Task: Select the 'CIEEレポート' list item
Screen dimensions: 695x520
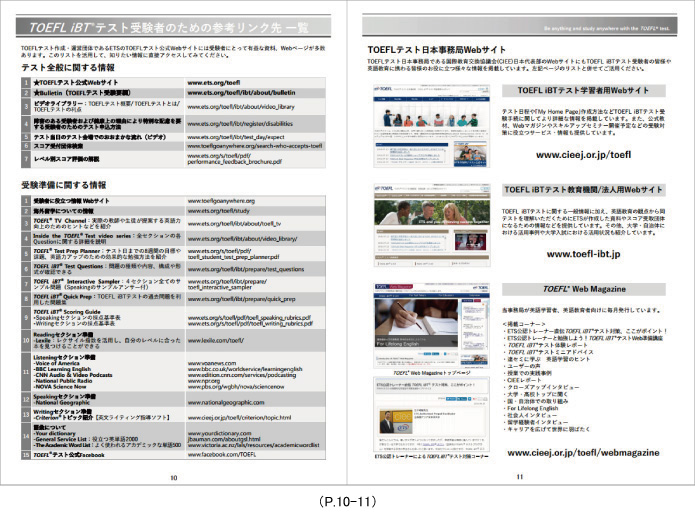Action: tap(524, 380)
